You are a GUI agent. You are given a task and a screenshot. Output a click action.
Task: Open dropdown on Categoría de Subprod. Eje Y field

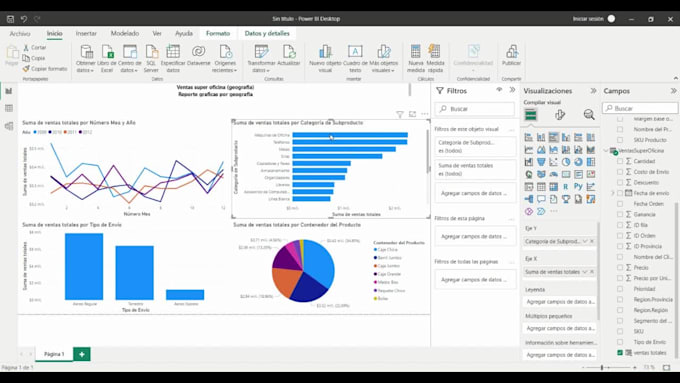tap(585, 241)
